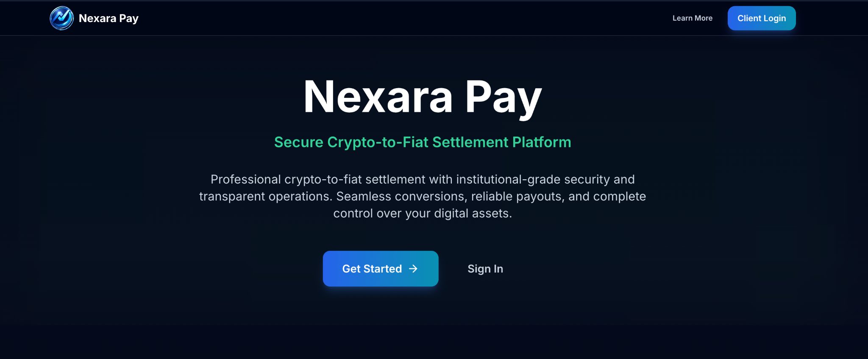The width and height of the screenshot is (868, 359).
Task: Open the Client Login page
Action: (x=761, y=18)
